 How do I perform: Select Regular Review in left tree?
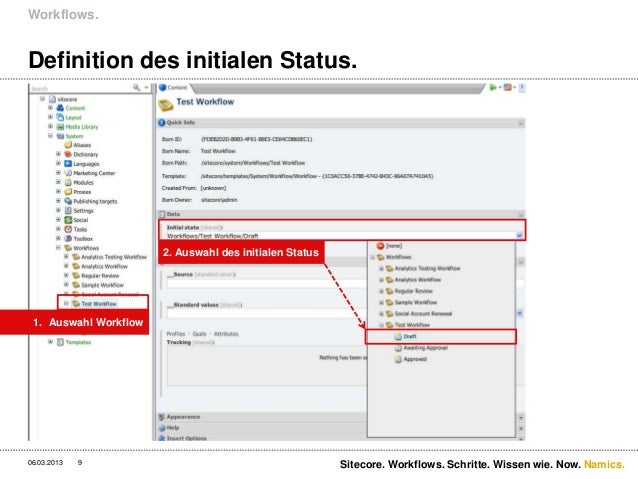point(100,276)
